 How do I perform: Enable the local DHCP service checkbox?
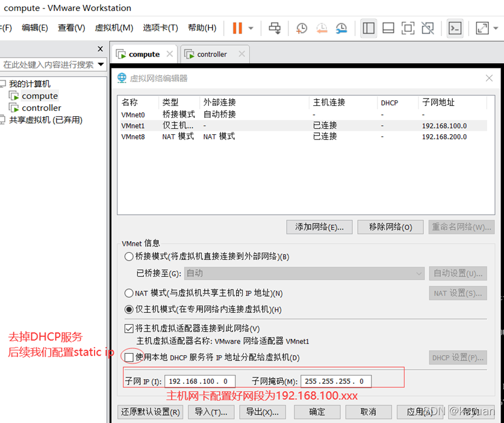129,357
